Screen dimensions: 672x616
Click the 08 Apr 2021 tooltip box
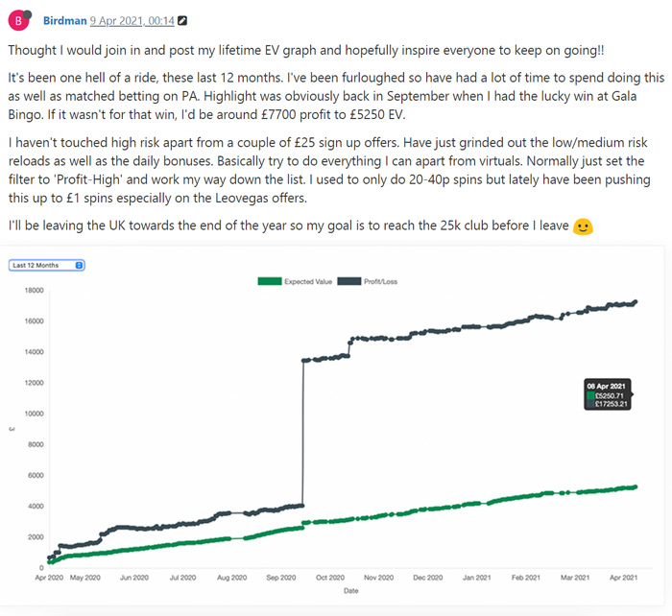[608, 394]
